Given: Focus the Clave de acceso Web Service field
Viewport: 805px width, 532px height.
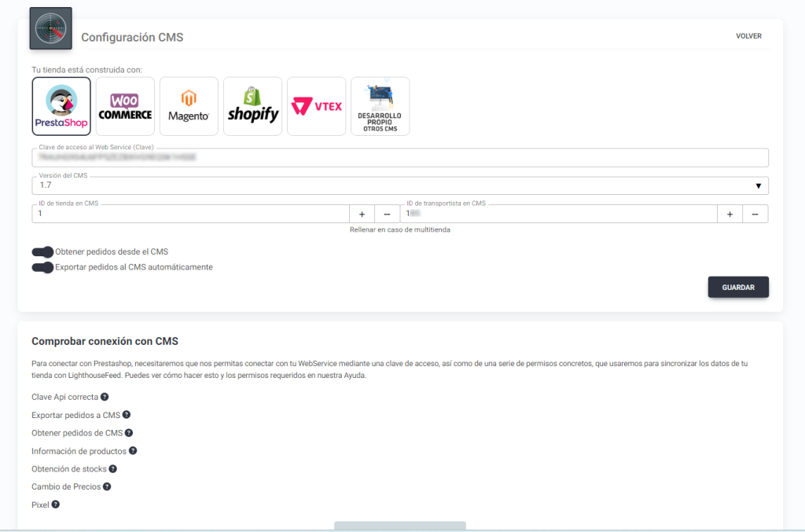Looking at the screenshot, I should [400, 157].
